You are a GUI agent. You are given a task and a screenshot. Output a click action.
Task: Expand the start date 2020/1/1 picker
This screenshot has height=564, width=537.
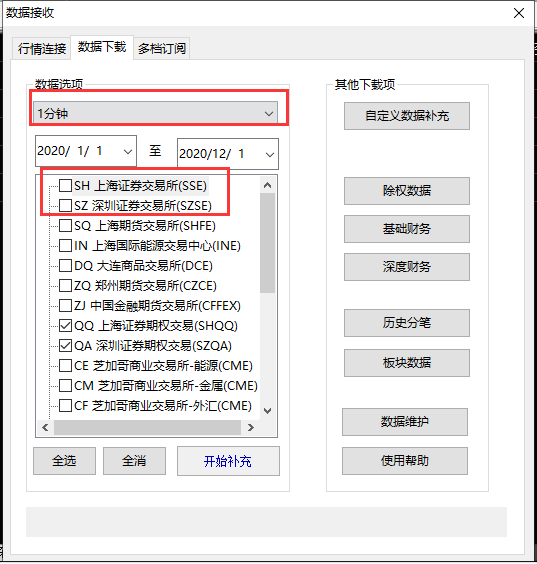pyautogui.click(x=128, y=151)
